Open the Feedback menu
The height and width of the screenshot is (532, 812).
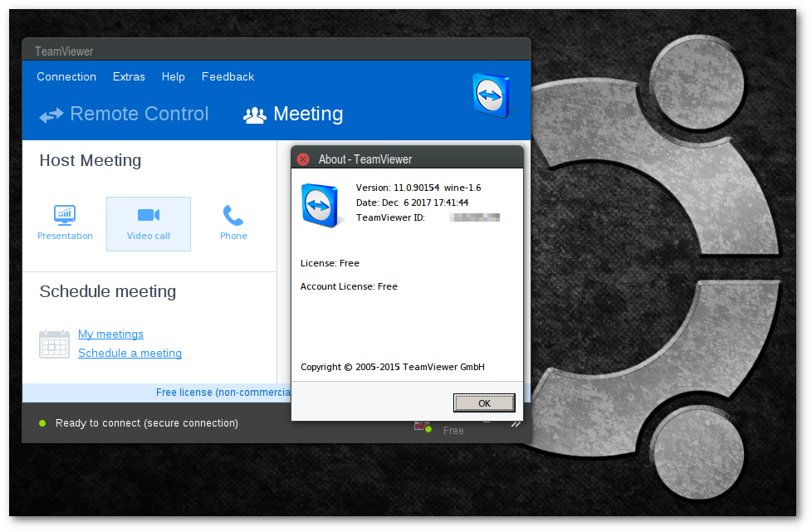(227, 76)
